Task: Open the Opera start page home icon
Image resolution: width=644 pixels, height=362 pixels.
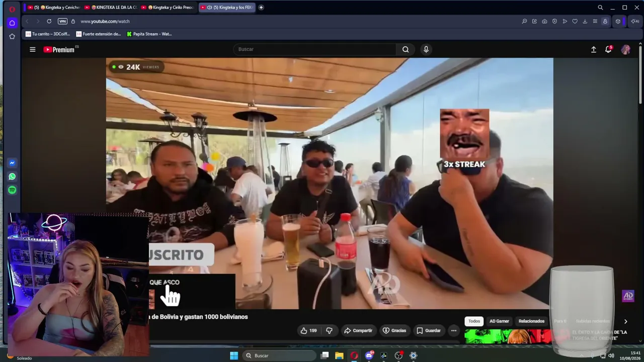Action: (x=12, y=23)
